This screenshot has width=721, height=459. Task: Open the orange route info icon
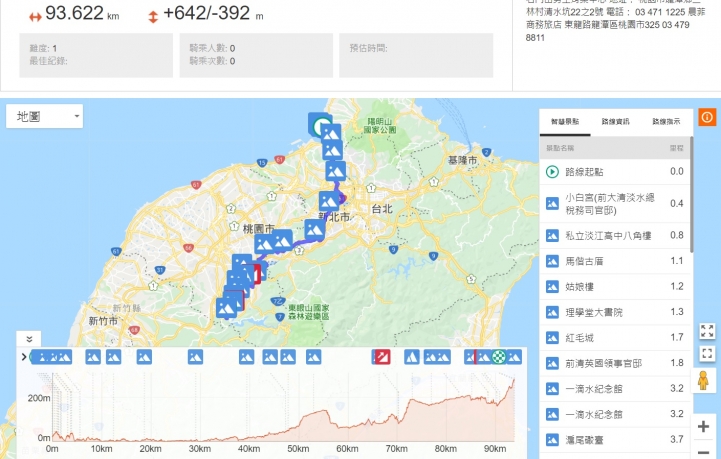(x=707, y=117)
